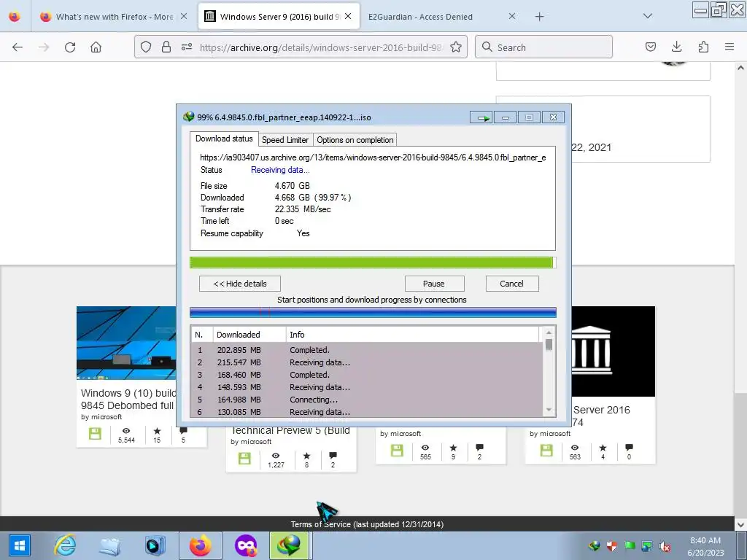This screenshot has height=560, width=747.
Task: Open the Windows 9 (10) build 9845 Debombed link
Action: click(x=128, y=400)
